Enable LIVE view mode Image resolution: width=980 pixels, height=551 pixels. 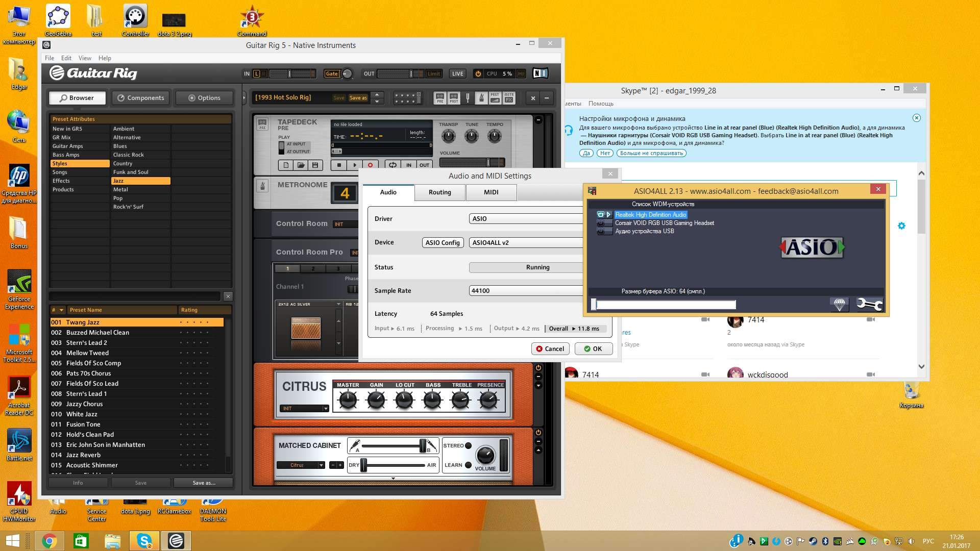click(457, 73)
